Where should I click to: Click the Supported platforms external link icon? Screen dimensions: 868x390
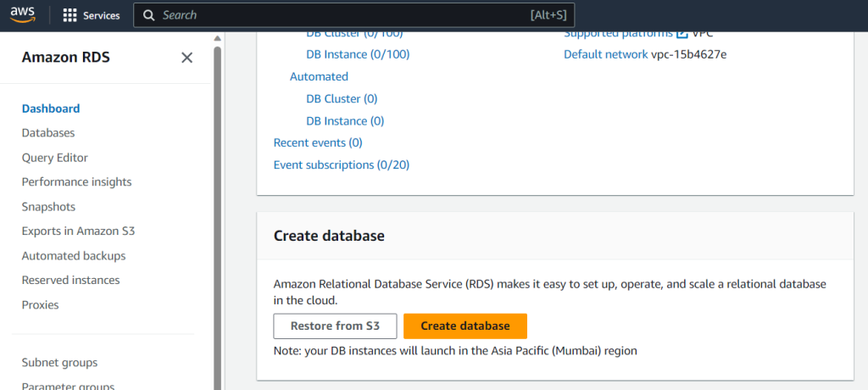coord(682,33)
